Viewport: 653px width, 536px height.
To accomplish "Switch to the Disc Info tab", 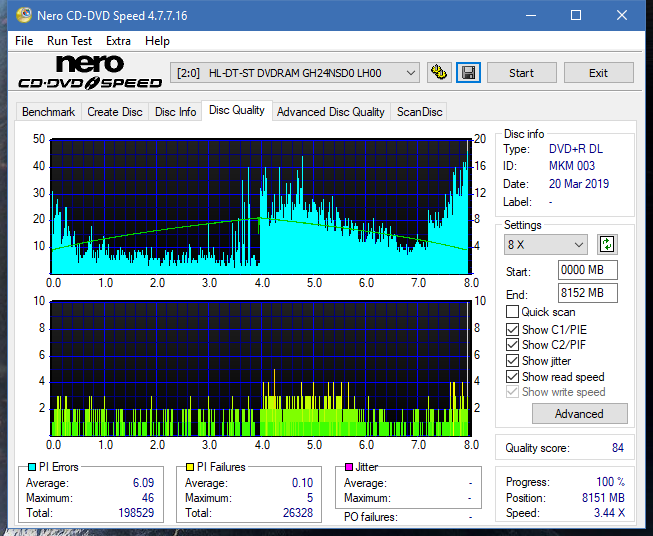I will 175,112.
